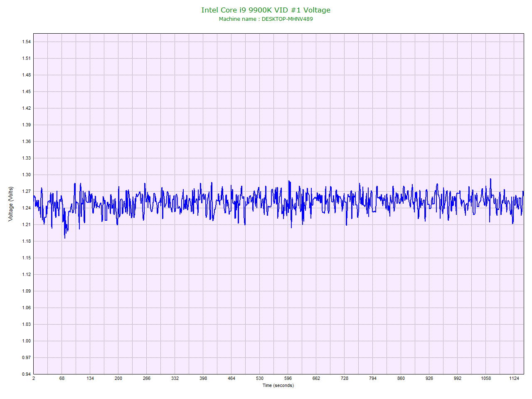The width and height of the screenshot is (532, 399).
Task: Click the 1.00 y-axis tick label
Action: [x=26, y=341]
